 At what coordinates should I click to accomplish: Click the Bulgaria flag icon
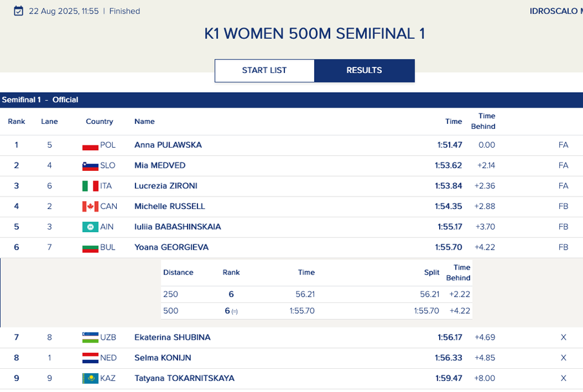[x=90, y=248]
